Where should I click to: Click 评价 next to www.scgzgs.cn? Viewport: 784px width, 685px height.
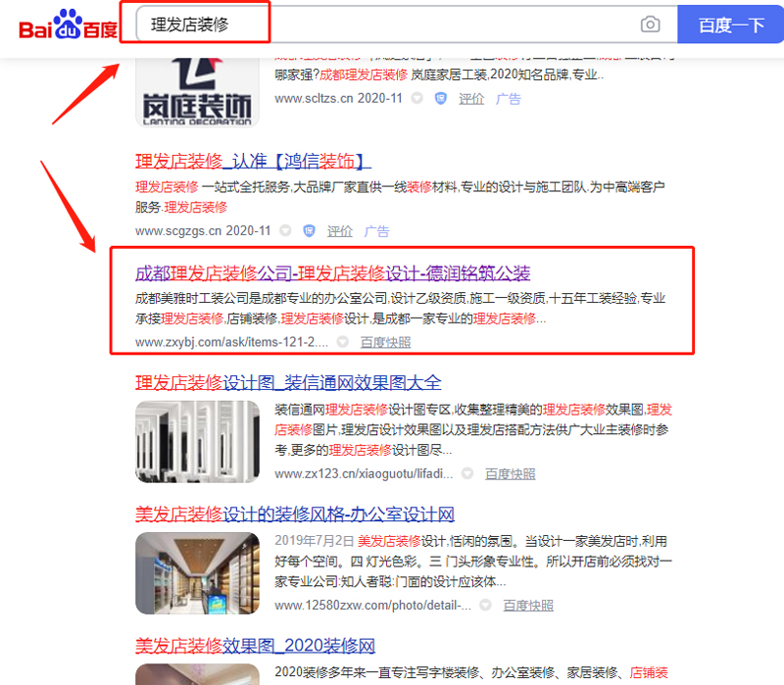click(340, 231)
